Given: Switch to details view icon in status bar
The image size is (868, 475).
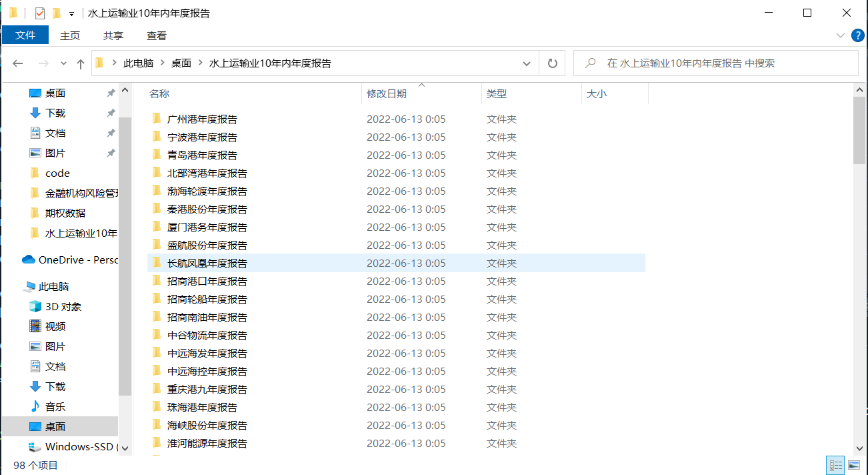Looking at the screenshot, I should [x=836, y=466].
